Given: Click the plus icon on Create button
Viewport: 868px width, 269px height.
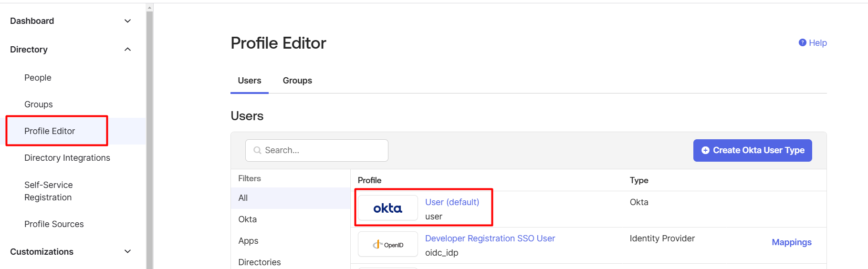Looking at the screenshot, I should point(705,150).
